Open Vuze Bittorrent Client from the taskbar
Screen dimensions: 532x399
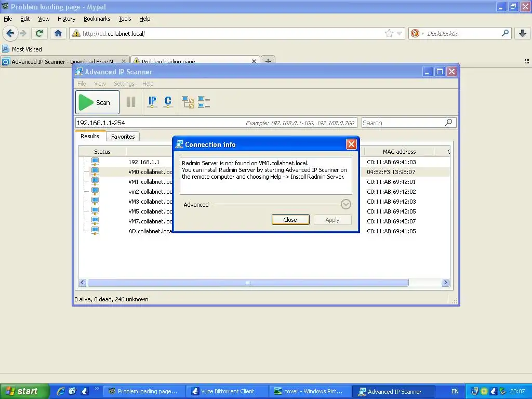click(x=227, y=391)
